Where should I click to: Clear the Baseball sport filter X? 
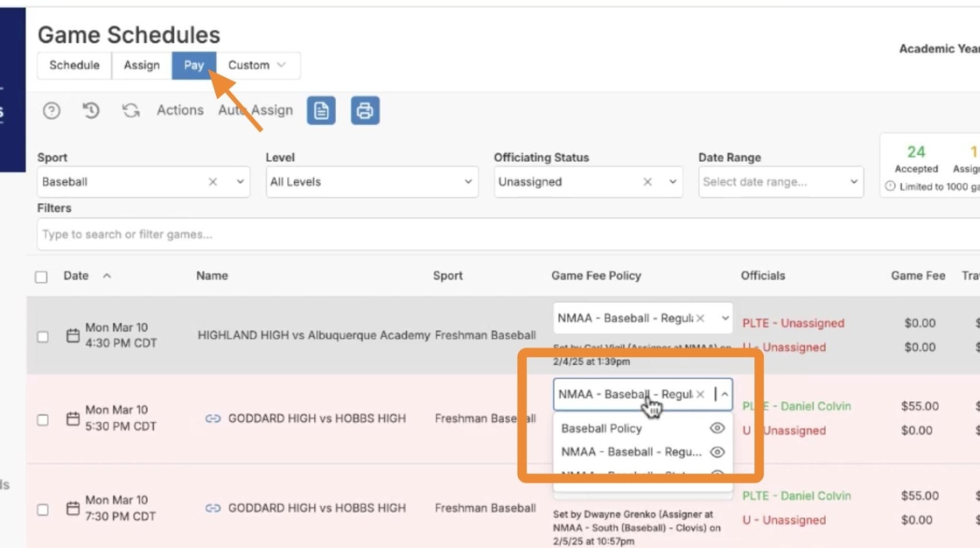click(213, 182)
